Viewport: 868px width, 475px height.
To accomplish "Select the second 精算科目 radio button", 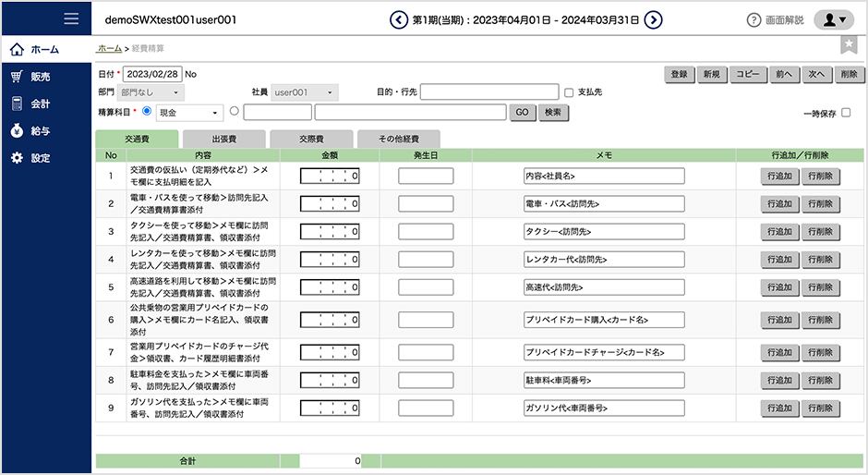I will tap(235, 111).
